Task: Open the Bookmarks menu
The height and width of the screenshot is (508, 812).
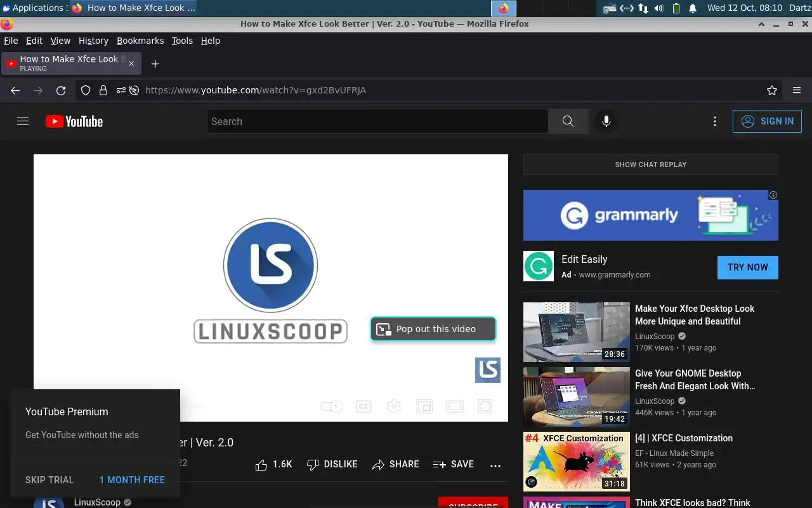Action: [x=140, y=41]
